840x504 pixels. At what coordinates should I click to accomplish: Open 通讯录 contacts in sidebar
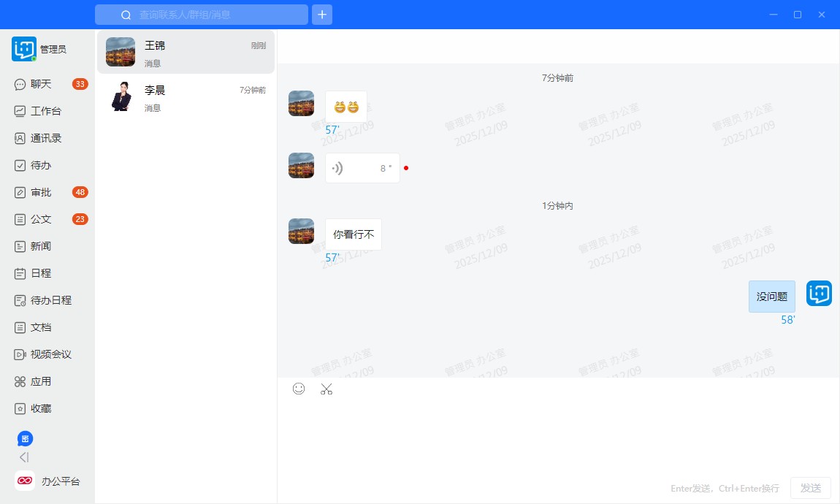45,138
